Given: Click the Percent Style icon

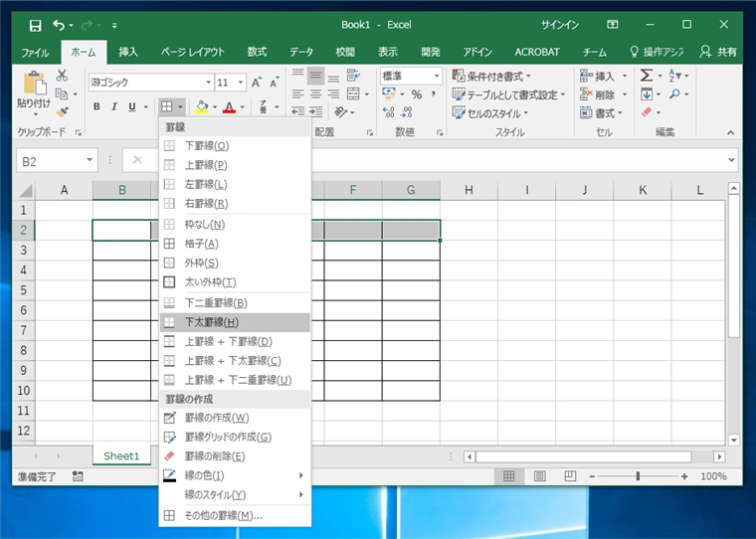Looking at the screenshot, I should [x=417, y=94].
